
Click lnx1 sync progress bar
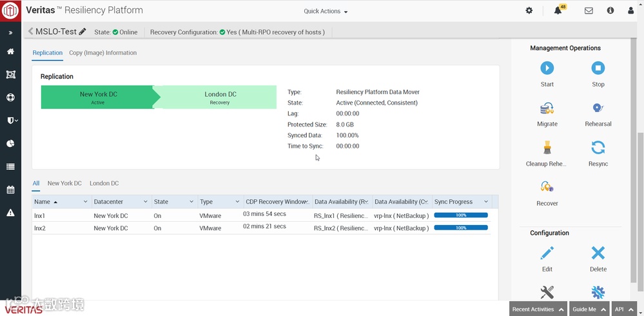point(461,215)
